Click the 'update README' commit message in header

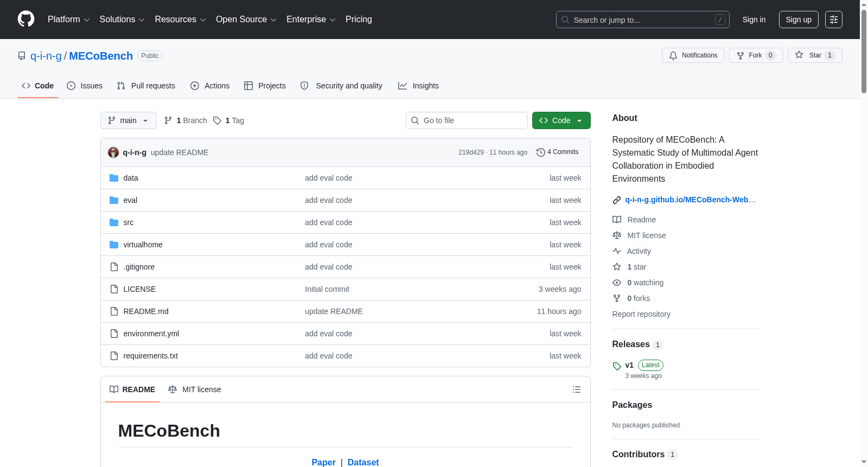click(x=180, y=152)
